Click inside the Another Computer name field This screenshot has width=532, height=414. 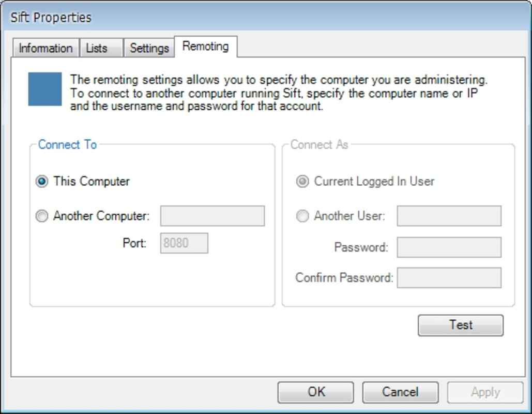(211, 216)
